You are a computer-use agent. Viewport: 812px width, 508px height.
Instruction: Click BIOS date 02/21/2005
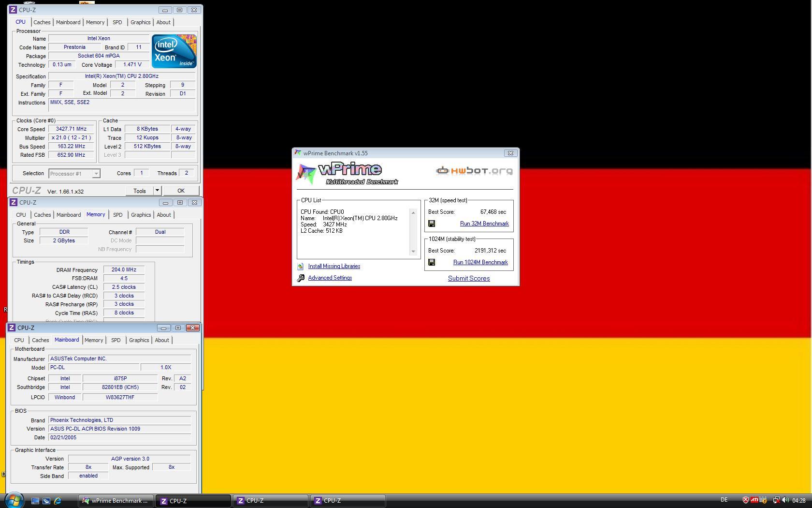pyautogui.click(x=120, y=437)
